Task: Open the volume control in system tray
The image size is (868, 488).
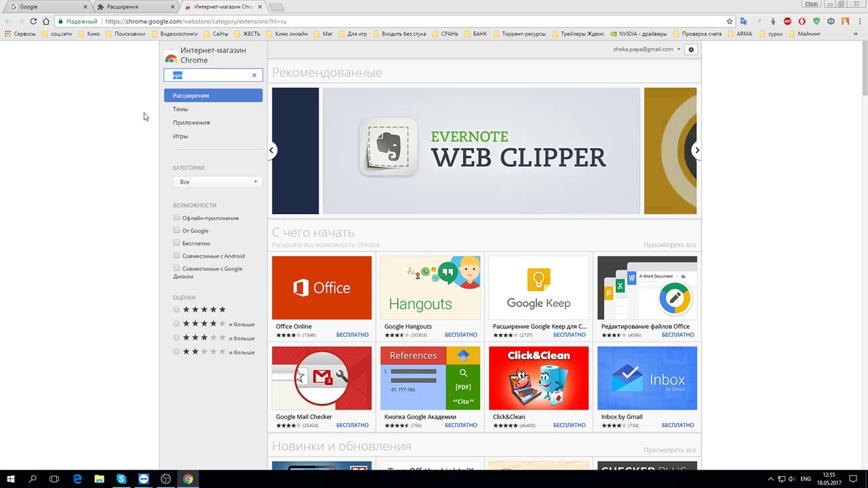Action: click(791, 479)
